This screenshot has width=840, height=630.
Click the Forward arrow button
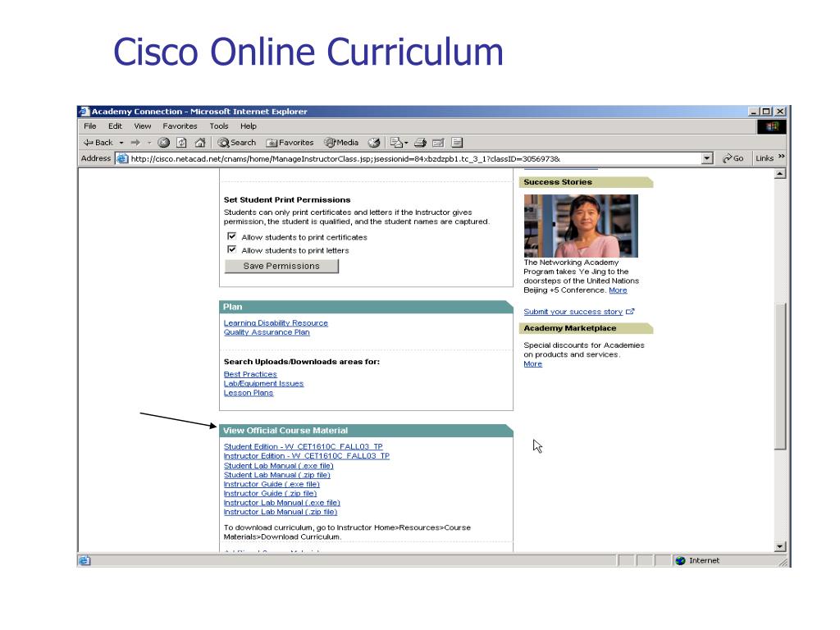point(135,143)
